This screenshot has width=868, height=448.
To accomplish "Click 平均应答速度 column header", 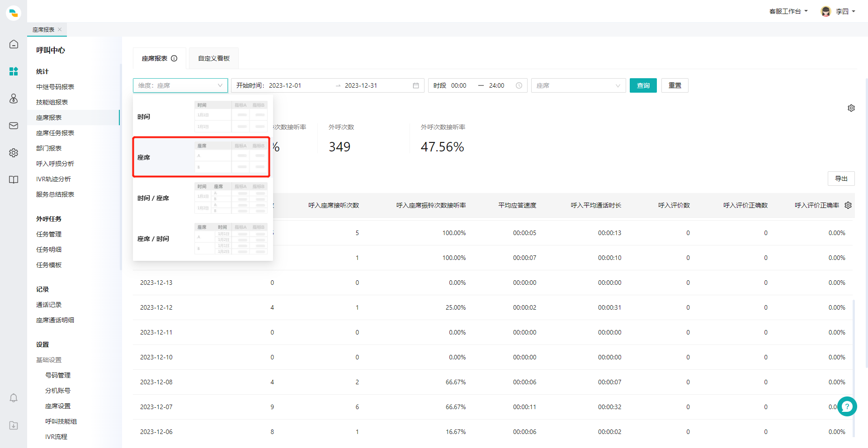I will (517, 205).
